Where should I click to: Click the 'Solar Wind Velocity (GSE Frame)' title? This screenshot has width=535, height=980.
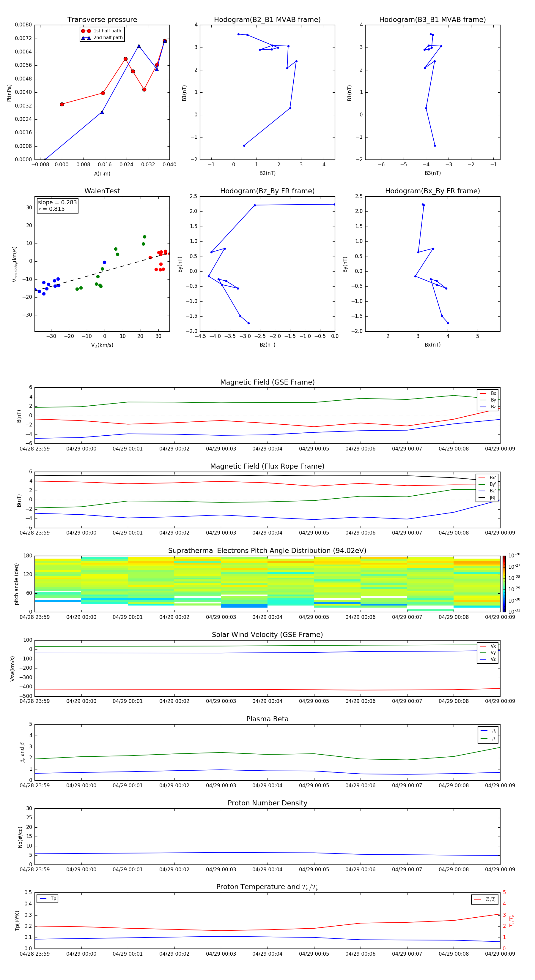pyautogui.click(x=267, y=635)
